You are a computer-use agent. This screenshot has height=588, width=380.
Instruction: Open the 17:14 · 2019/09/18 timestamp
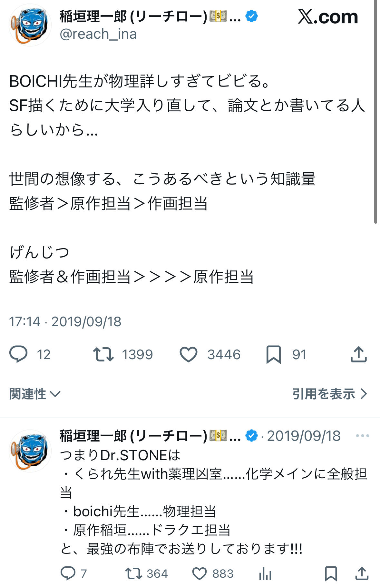tap(65, 321)
